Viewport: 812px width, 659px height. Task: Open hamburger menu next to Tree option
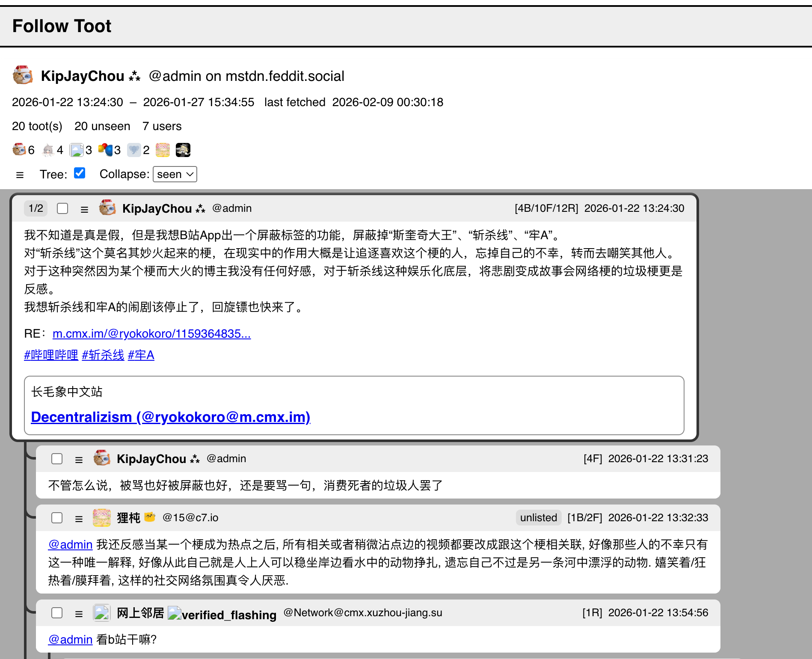(20, 175)
